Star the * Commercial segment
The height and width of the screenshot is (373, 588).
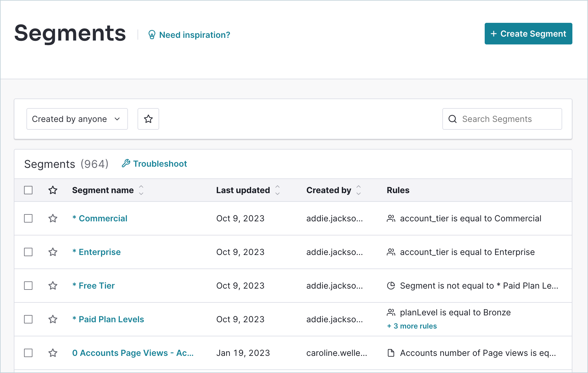tap(53, 218)
